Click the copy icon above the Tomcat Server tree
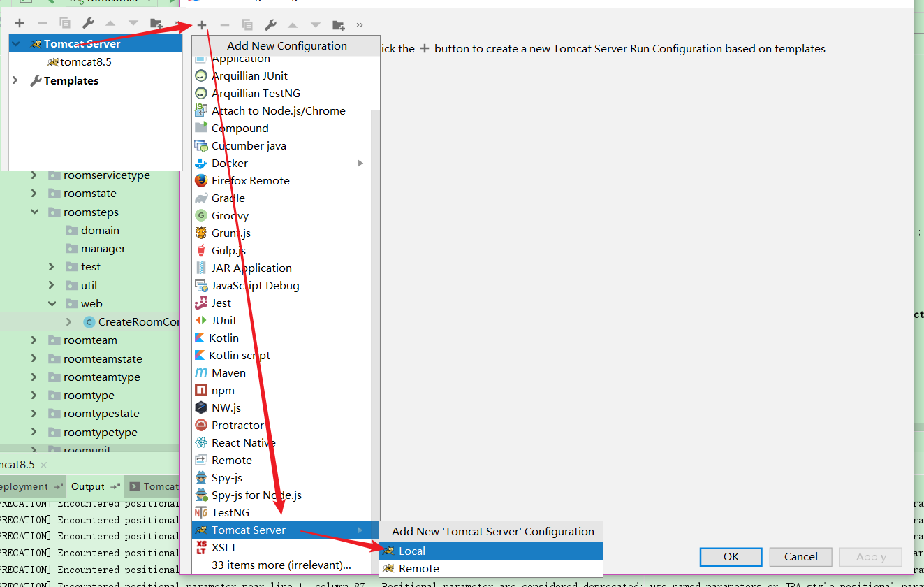 [65, 23]
